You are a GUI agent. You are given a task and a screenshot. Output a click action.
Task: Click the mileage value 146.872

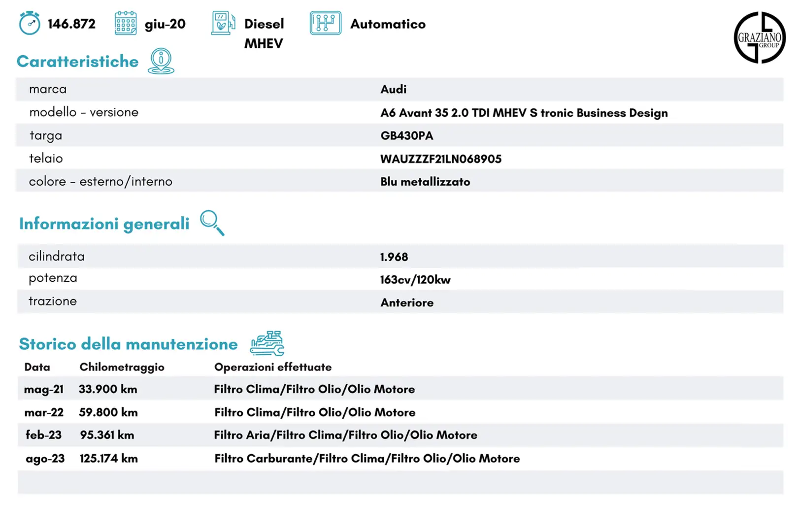coord(71,24)
